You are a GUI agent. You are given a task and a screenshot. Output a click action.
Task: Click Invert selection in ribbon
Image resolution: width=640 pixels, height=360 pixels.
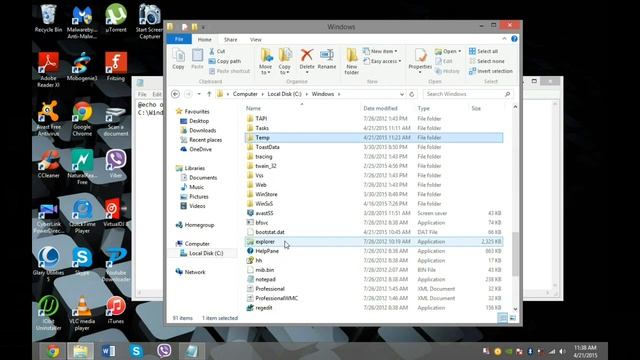click(x=491, y=71)
